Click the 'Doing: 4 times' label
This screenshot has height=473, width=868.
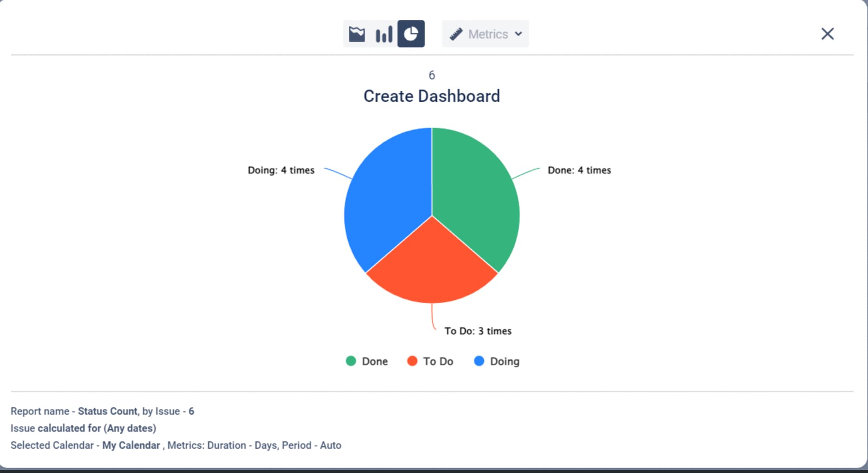pyautogui.click(x=281, y=170)
